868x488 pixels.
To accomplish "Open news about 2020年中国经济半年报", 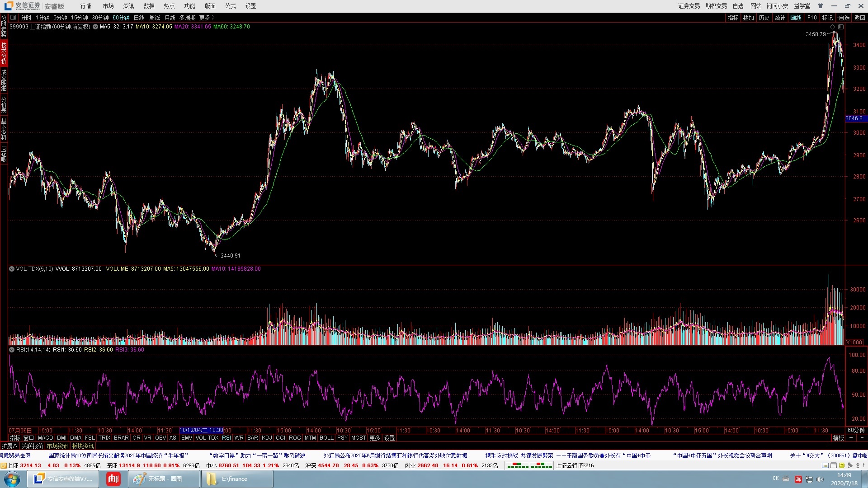I will 118,455.
